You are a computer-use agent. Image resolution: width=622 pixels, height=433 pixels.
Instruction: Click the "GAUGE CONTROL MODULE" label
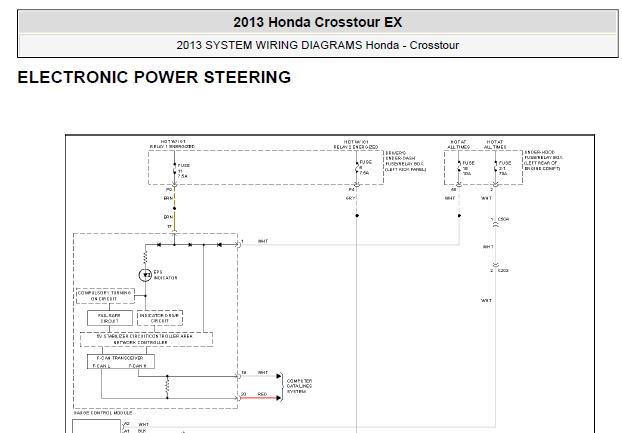click(x=103, y=413)
